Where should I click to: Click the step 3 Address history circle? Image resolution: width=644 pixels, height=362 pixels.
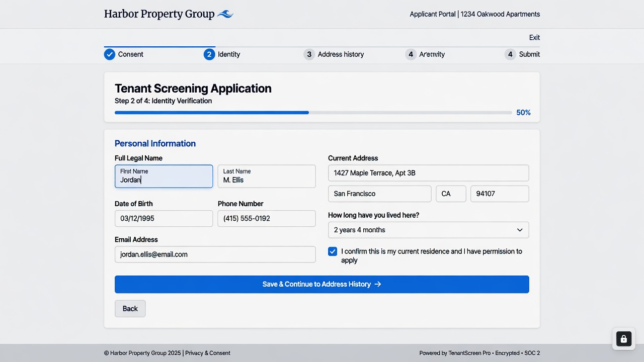coord(309,54)
